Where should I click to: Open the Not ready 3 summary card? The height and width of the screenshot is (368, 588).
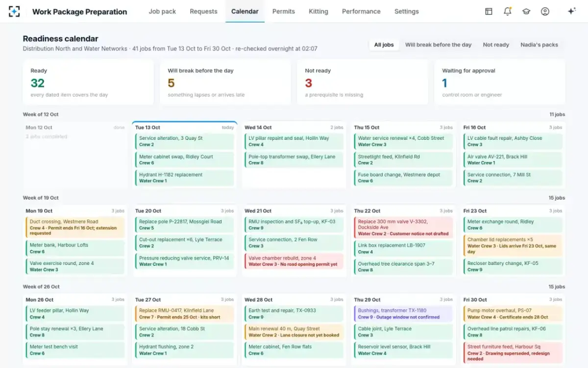[x=363, y=82]
